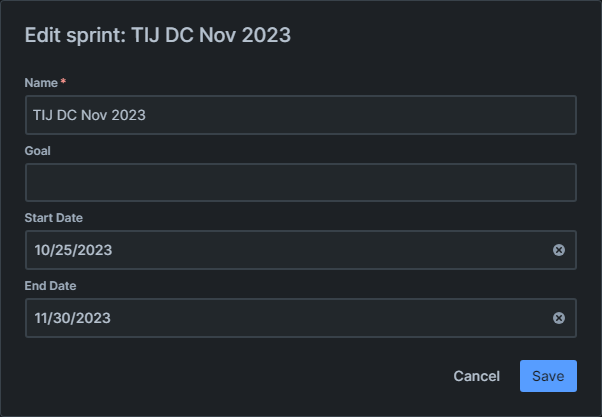Focus the Name input field
This screenshot has width=602, height=417.
point(301,115)
